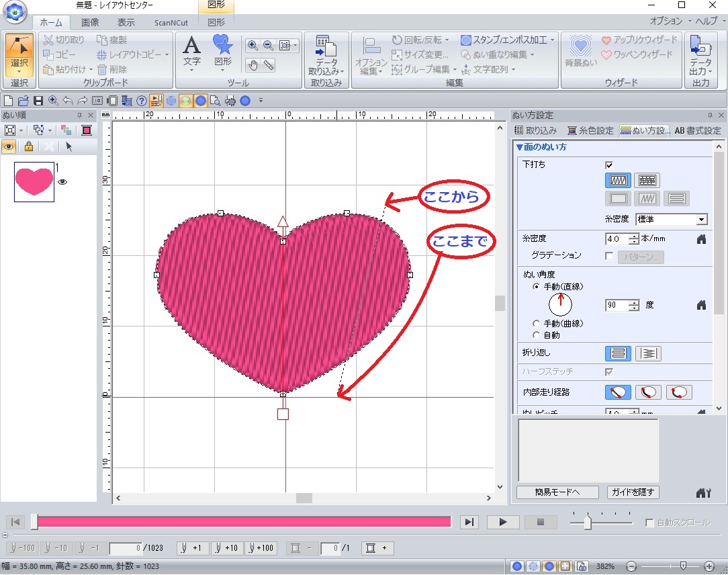
Task: Click サイズ変更 button
Action: click(x=420, y=55)
